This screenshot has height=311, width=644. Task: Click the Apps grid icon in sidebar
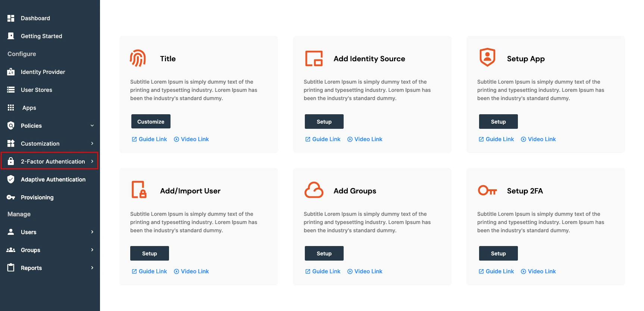click(x=11, y=108)
